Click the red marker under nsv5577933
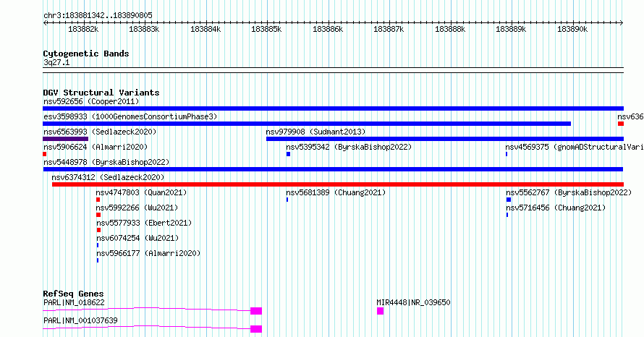The image size is (644, 337). pos(98,230)
